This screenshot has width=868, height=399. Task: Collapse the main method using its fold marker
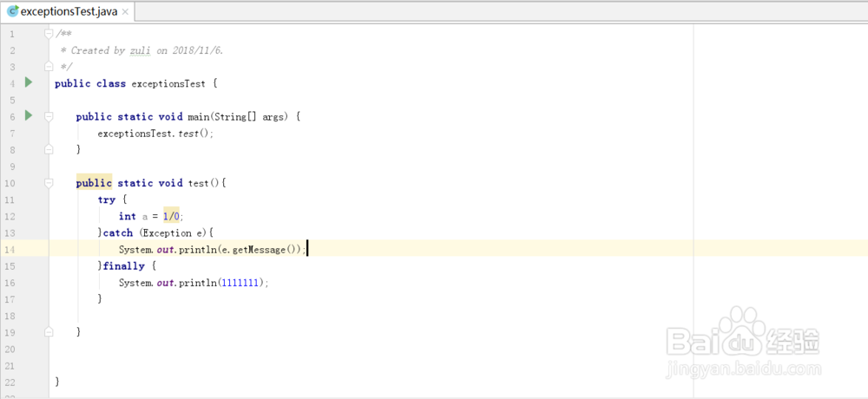coord(49,116)
